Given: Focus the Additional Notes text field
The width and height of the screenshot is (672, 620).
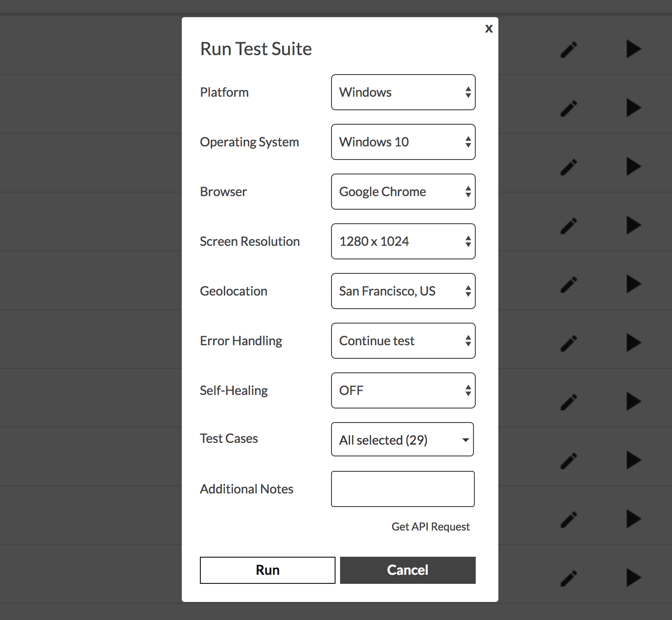Looking at the screenshot, I should point(402,489).
